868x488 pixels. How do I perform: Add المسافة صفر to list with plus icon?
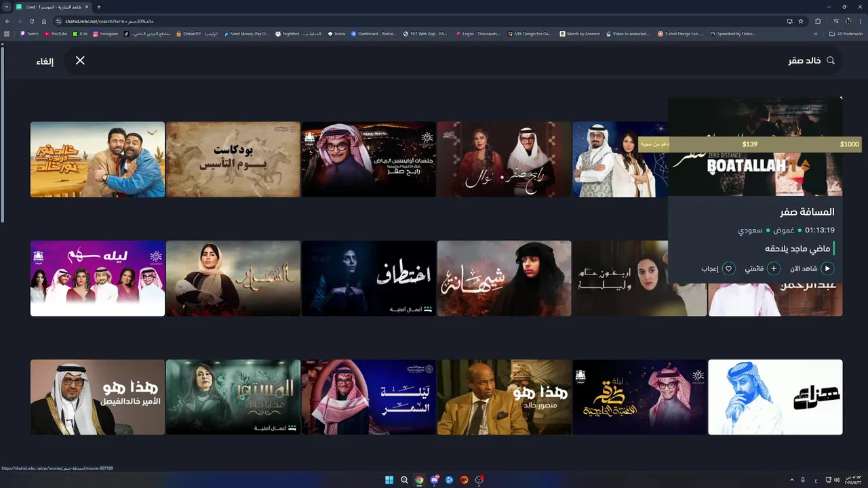[774, 268]
